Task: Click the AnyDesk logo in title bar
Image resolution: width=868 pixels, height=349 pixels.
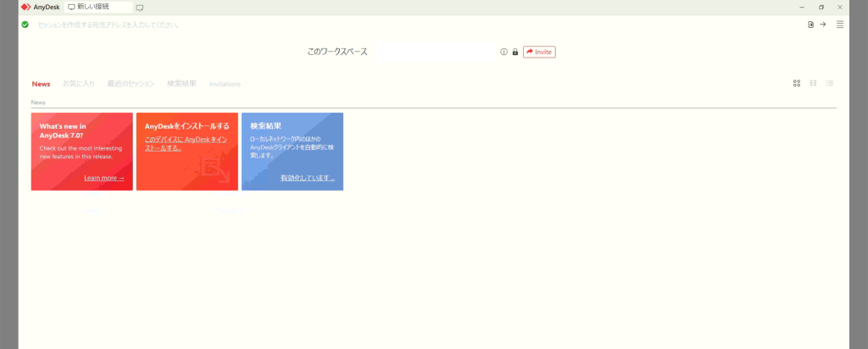Action: 25,7
